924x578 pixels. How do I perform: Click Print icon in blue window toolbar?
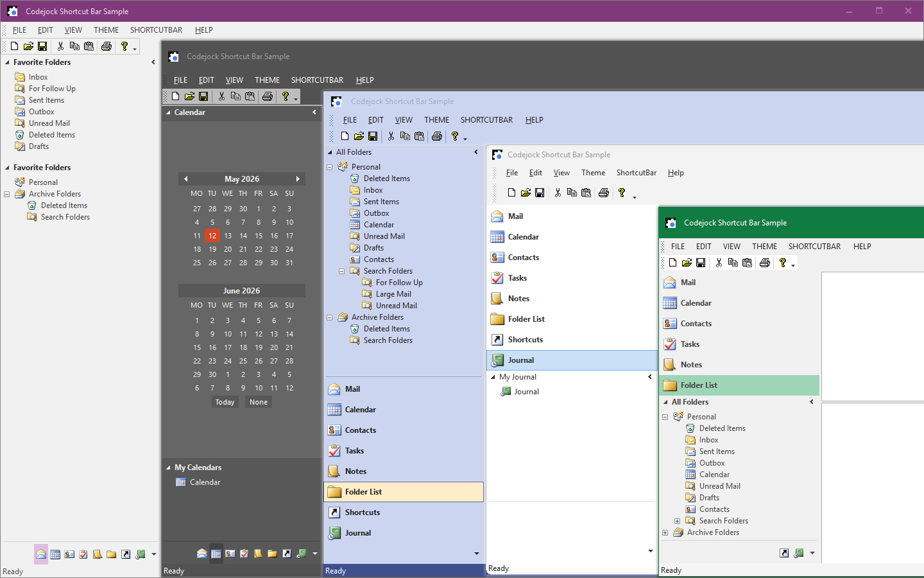437,136
